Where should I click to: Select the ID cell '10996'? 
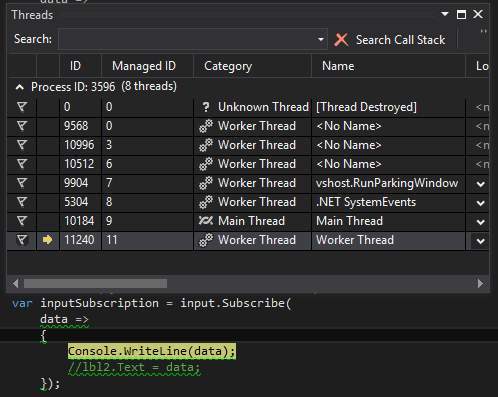[80, 145]
